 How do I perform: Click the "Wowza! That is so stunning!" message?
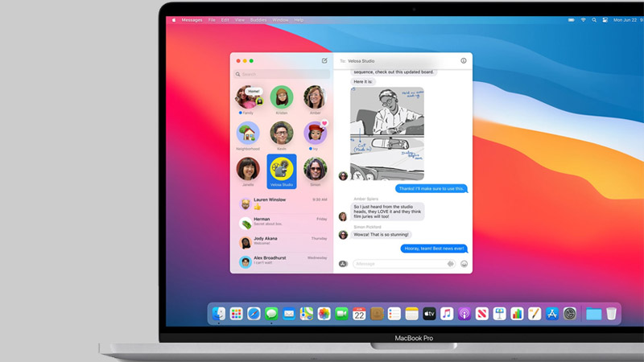pos(381,235)
